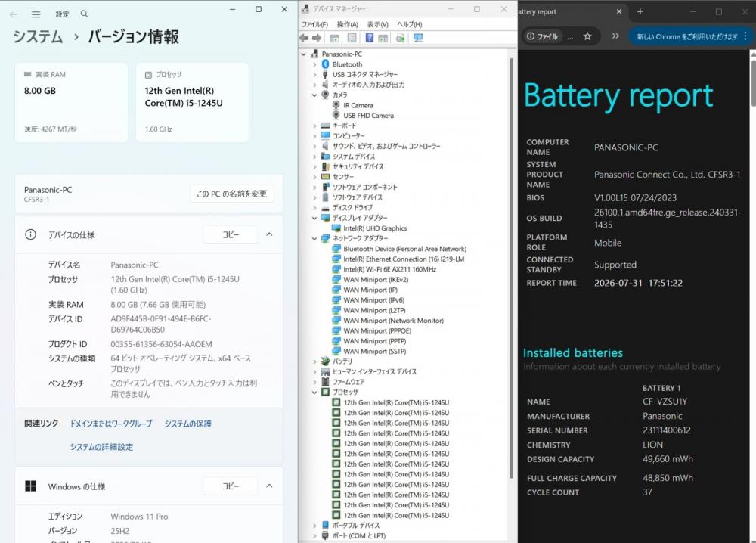Click この PC の名前を変更 button

coord(232,194)
